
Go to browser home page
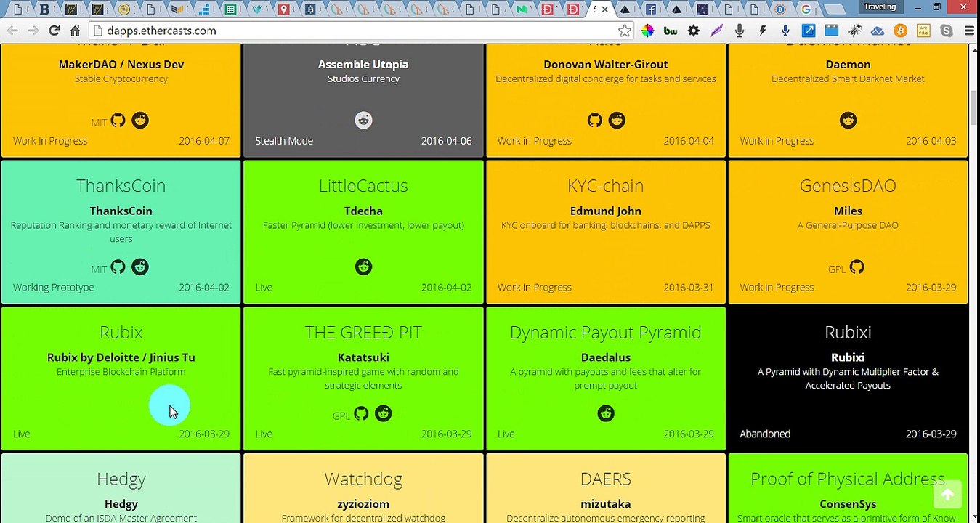pyautogui.click(x=75, y=31)
